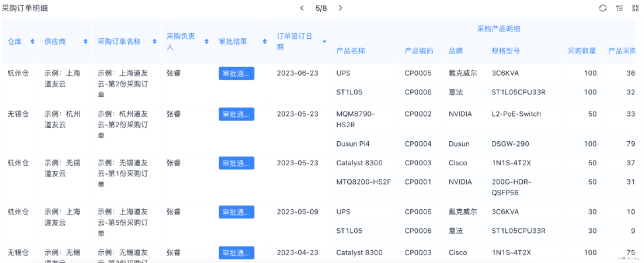644x263 pixels.
Task: Click 产品编码 column header
Action: click(419, 51)
